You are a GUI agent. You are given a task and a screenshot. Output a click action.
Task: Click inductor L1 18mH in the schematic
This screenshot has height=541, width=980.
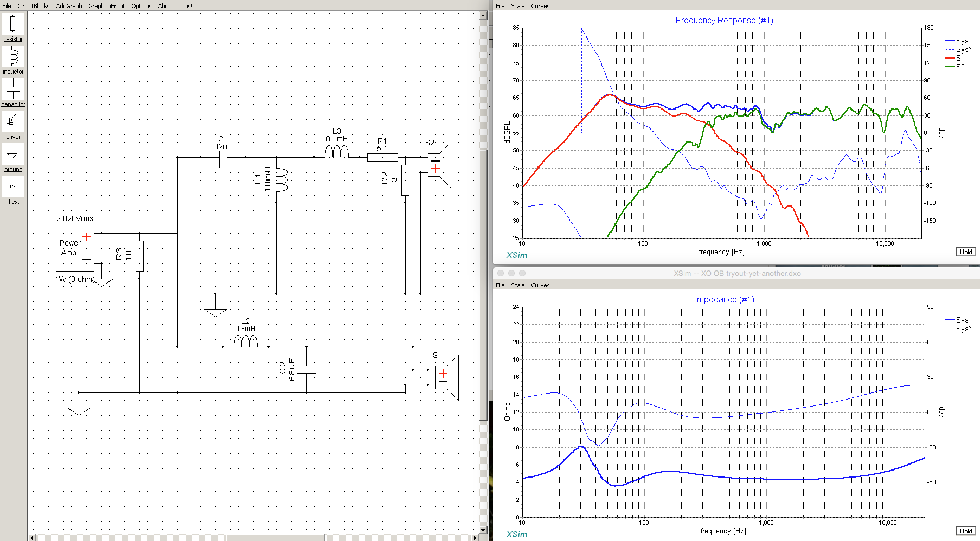coord(281,179)
